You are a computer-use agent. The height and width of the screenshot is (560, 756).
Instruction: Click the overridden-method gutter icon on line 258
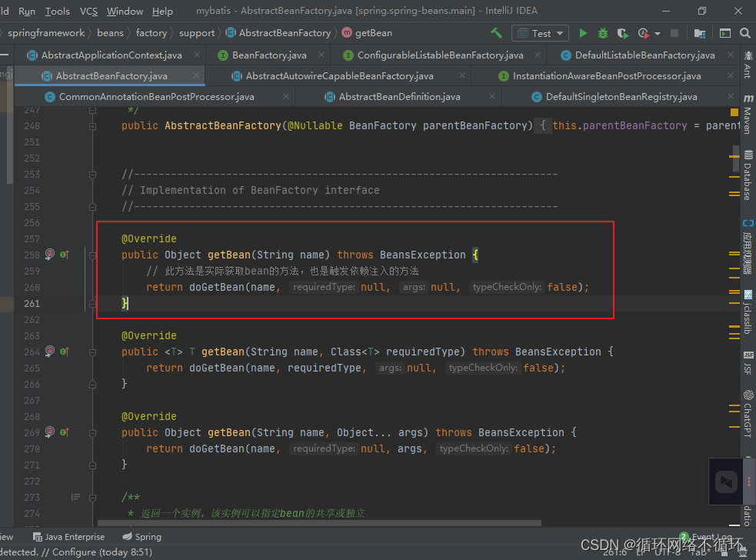[64, 255]
